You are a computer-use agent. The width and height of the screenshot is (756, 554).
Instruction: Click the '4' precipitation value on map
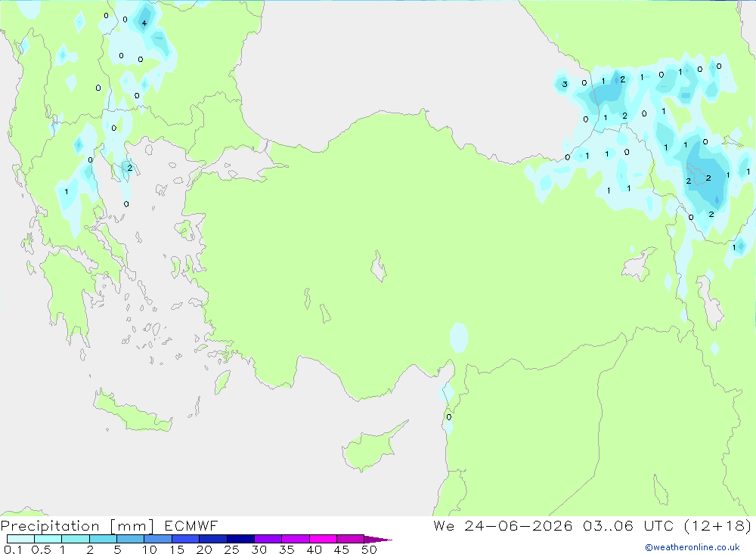pyautogui.click(x=144, y=23)
